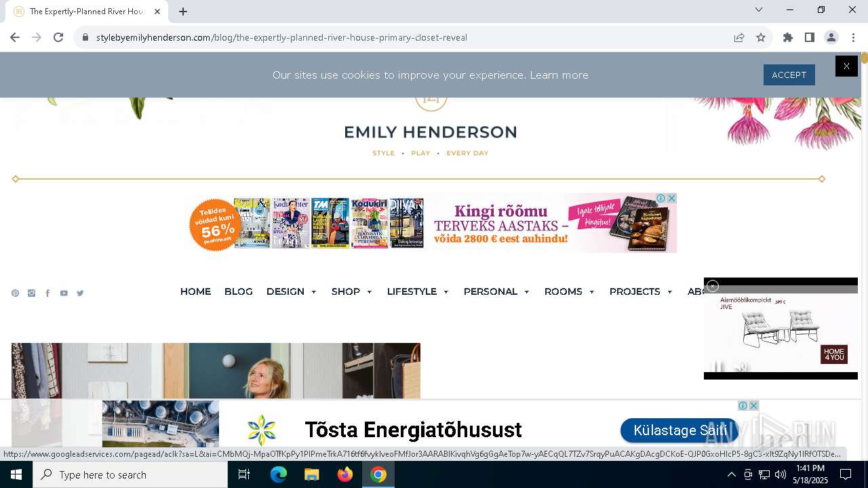This screenshot has width=868, height=488.
Task: Toggle the Chrome side panel icon
Action: click(810, 37)
